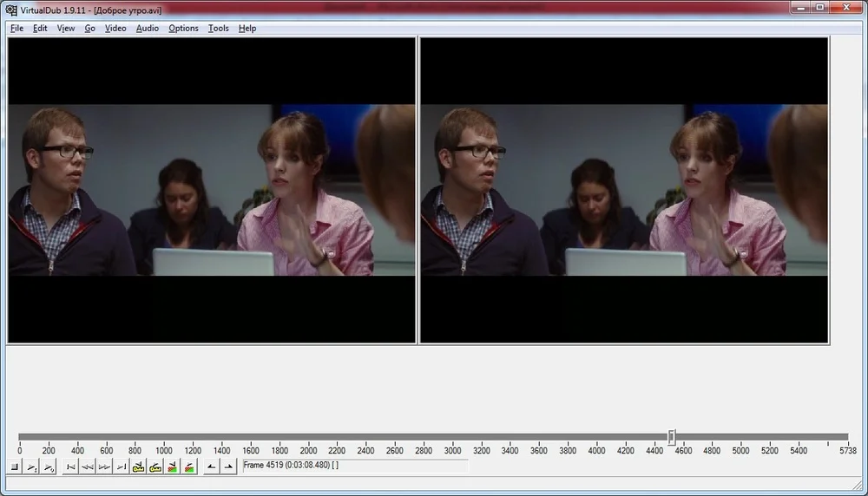The image size is (868, 496).
Task: Go to previous key frame
Action: 138,467
